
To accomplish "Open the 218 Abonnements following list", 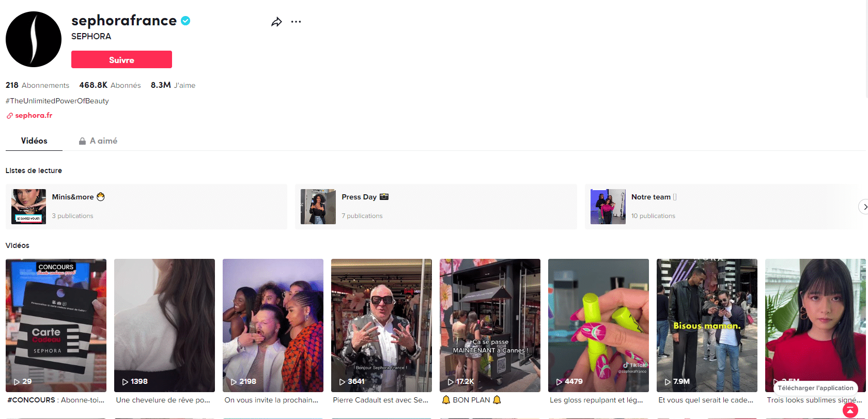I will tap(37, 85).
